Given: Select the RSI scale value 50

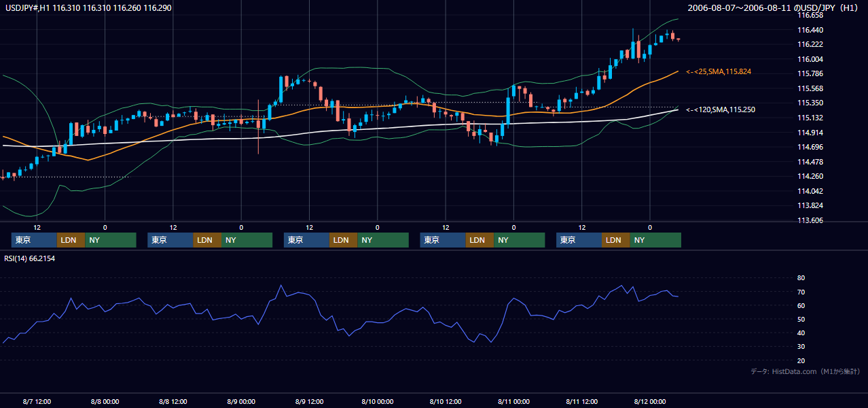Looking at the screenshot, I should (801, 319).
